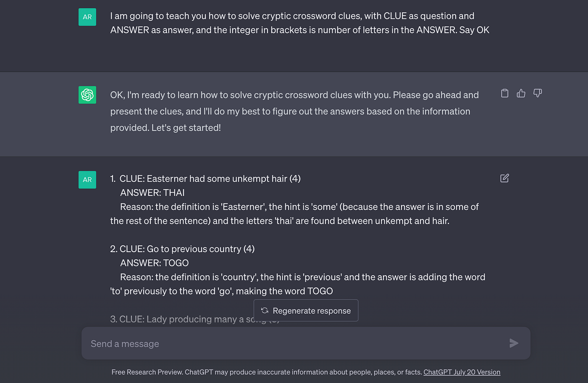Click the "Go to previous country" clue line
The image size is (588, 383).
[x=187, y=249]
